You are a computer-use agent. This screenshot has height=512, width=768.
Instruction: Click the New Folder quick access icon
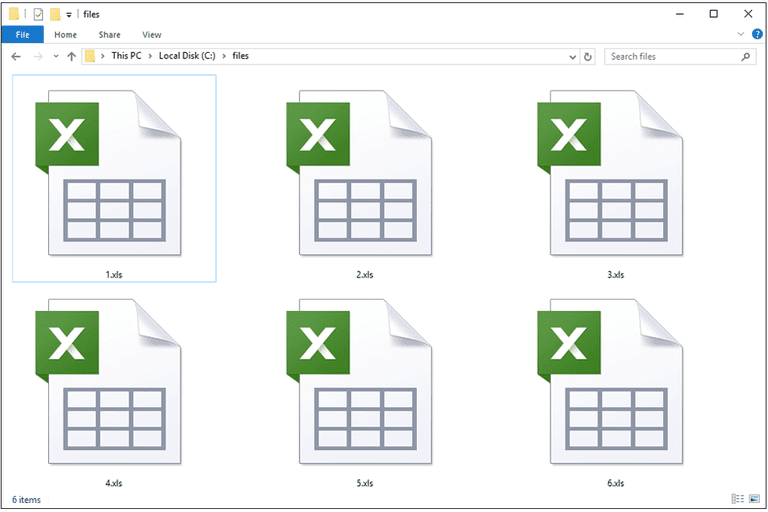click(55, 15)
